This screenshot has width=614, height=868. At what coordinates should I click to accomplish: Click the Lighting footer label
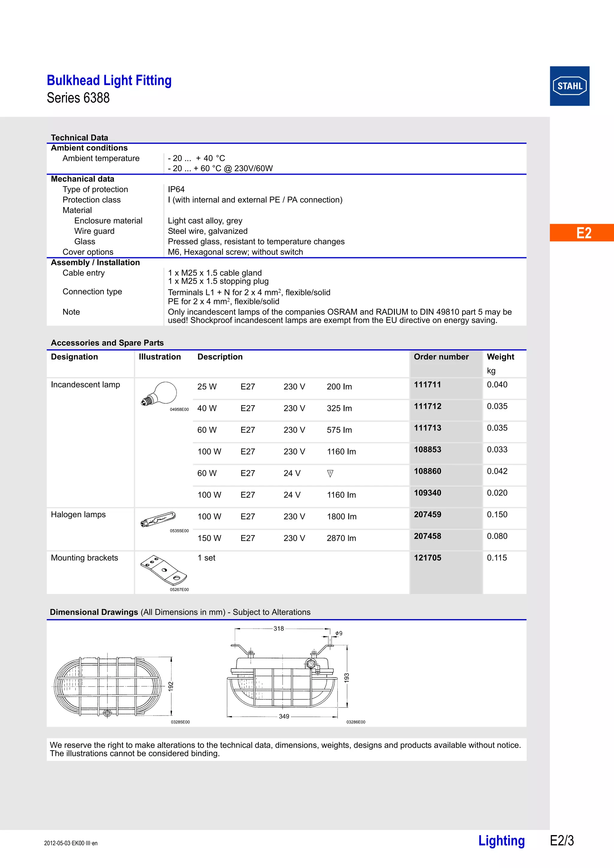pos(501,840)
